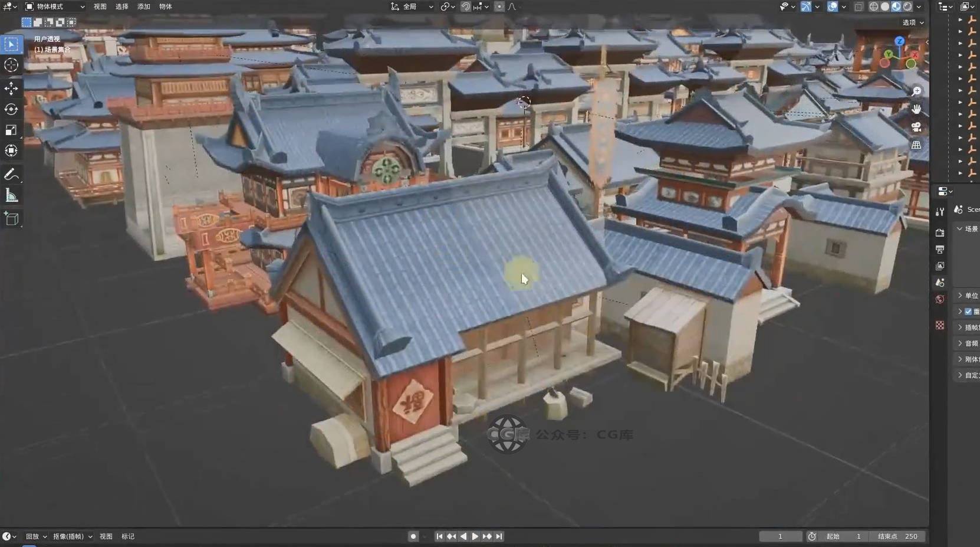Activate the 3D Cursor tool
This screenshot has height=547, width=980.
click(x=11, y=65)
